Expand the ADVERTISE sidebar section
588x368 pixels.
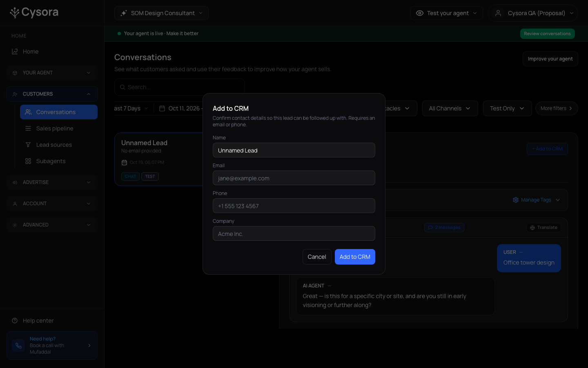pyautogui.click(x=52, y=182)
